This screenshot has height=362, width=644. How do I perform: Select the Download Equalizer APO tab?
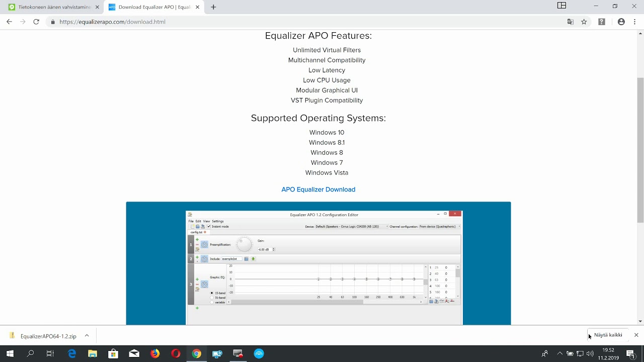(154, 7)
